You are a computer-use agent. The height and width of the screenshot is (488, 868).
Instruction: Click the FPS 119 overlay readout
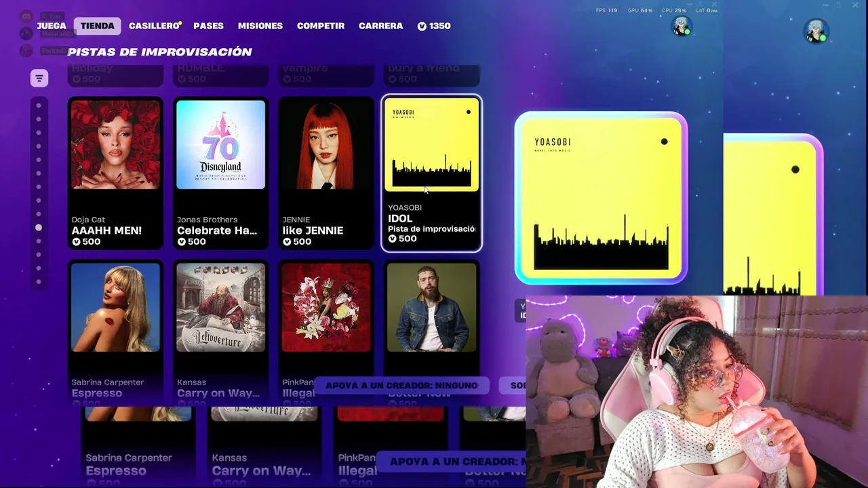606,10
